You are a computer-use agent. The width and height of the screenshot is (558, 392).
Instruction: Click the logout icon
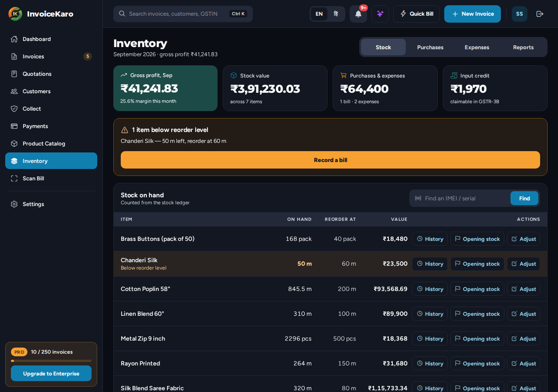tap(540, 14)
